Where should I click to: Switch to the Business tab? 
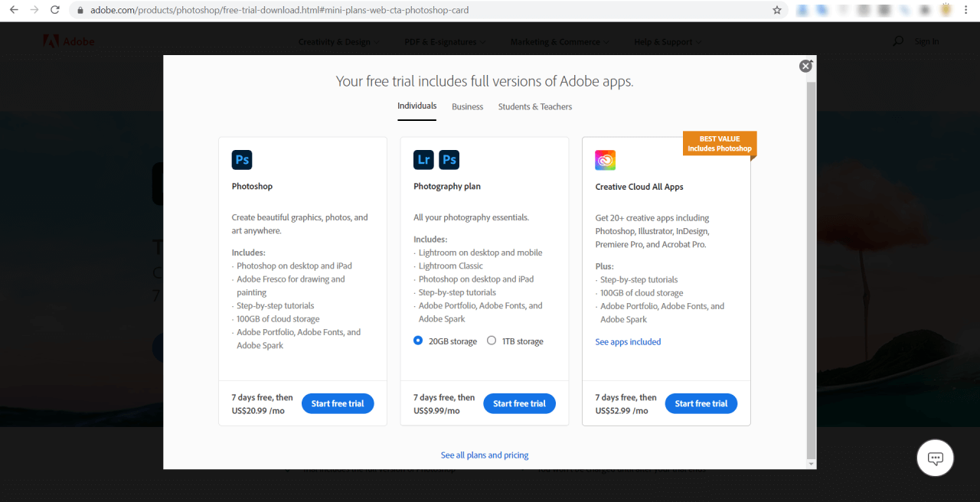467,107
